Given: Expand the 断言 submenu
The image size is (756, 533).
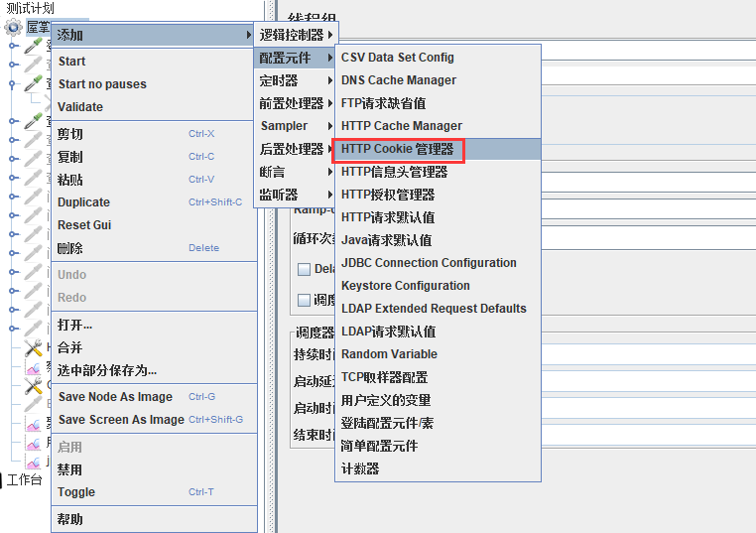Looking at the screenshot, I should click(x=296, y=172).
